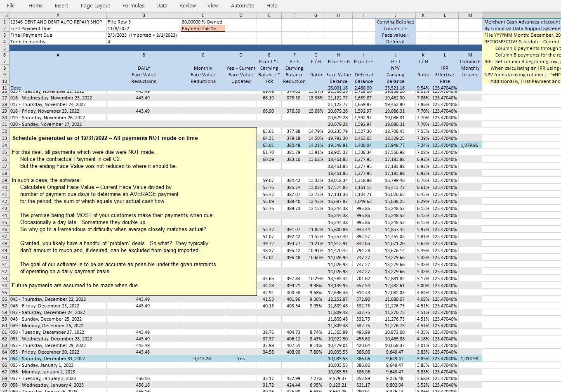
Task: Click '016 - Wednesday, November 23, 2022' cell
Action: coord(58,98)
